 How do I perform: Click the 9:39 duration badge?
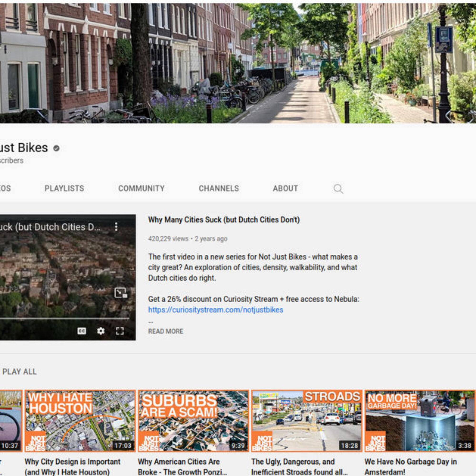click(x=238, y=446)
